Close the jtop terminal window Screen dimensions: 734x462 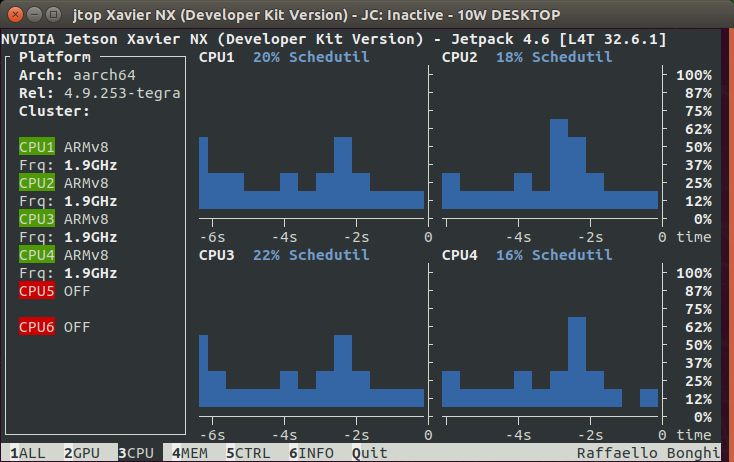coord(15,15)
